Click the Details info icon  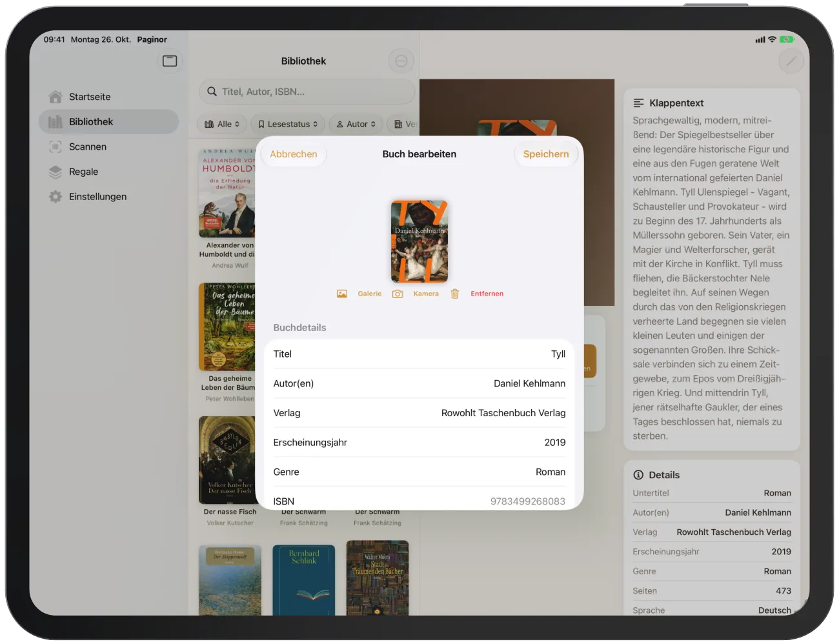point(639,475)
